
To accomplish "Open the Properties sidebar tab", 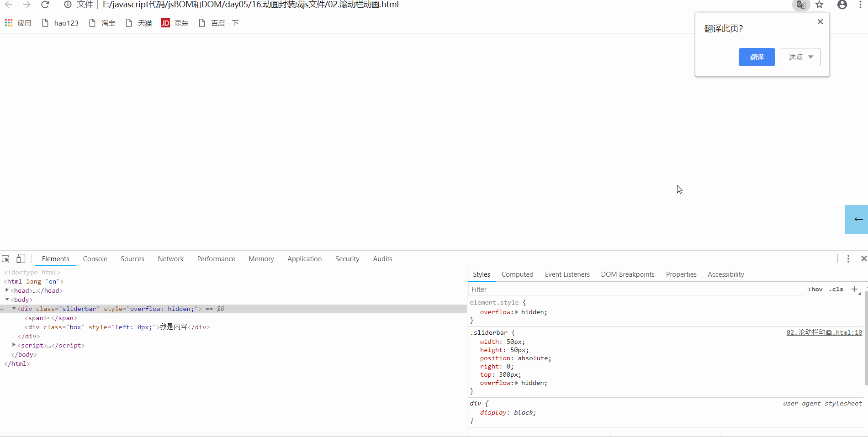I will click(x=681, y=274).
